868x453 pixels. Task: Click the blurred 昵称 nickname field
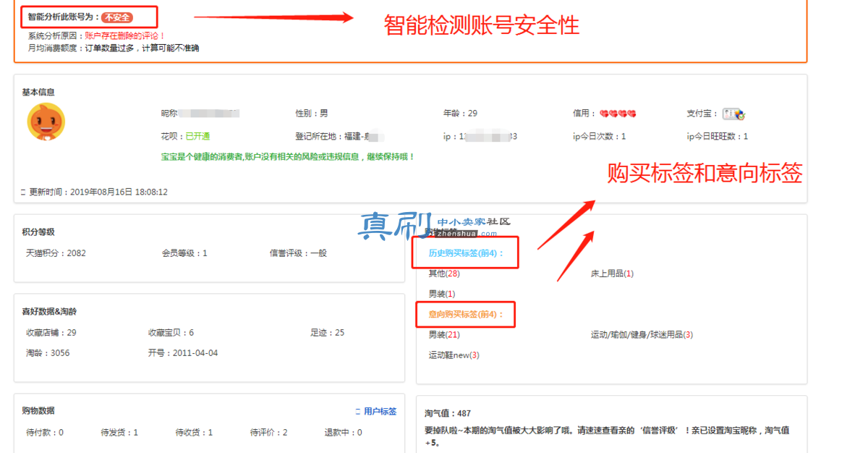coord(200,114)
